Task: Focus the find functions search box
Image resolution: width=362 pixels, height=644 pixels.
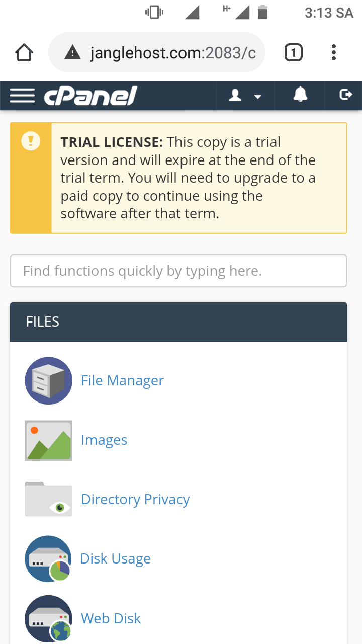Action: tap(178, 271)
